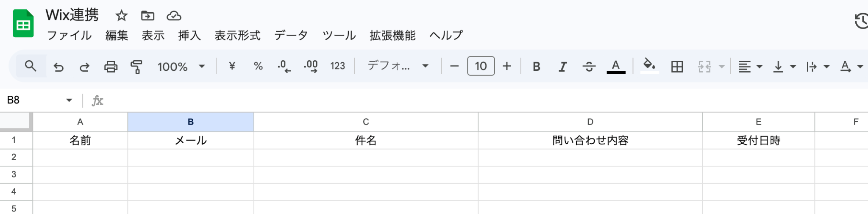Click the 123 number format button
The image size is (868, 214).
coord(337,66)
